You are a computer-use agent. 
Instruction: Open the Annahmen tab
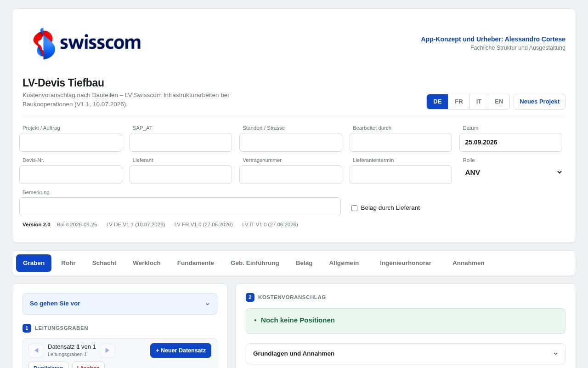tap(469, 263)
